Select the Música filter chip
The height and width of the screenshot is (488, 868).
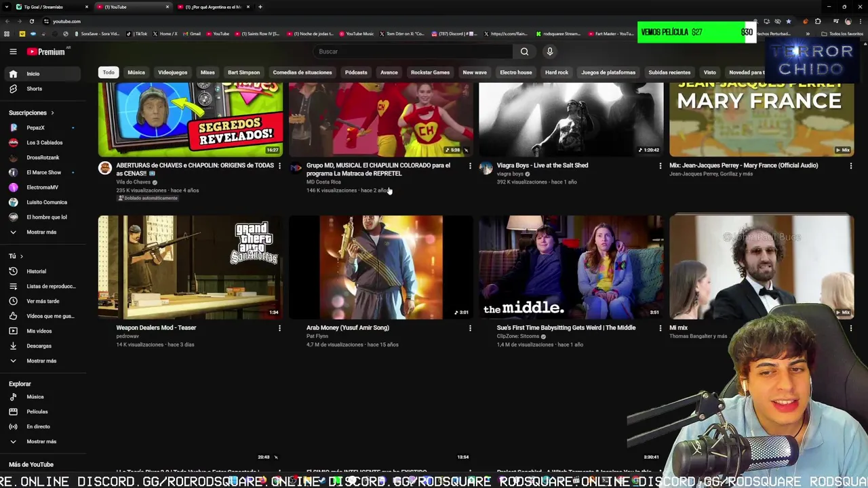tap(136, 73)
